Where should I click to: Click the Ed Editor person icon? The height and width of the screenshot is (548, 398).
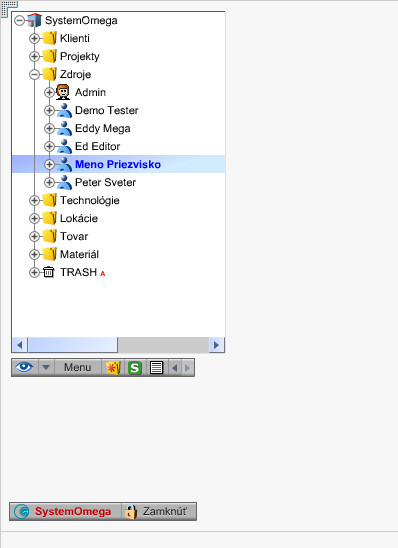pos(64,146)
